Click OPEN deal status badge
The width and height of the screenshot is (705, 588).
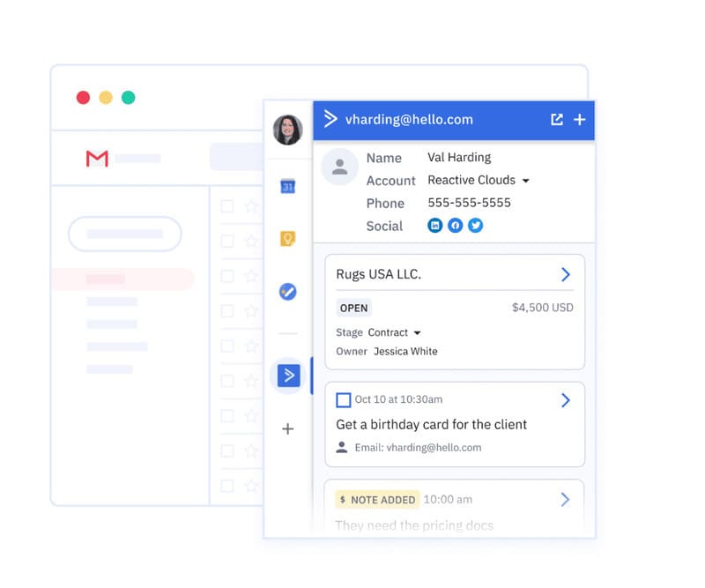(x=354, y=309)
